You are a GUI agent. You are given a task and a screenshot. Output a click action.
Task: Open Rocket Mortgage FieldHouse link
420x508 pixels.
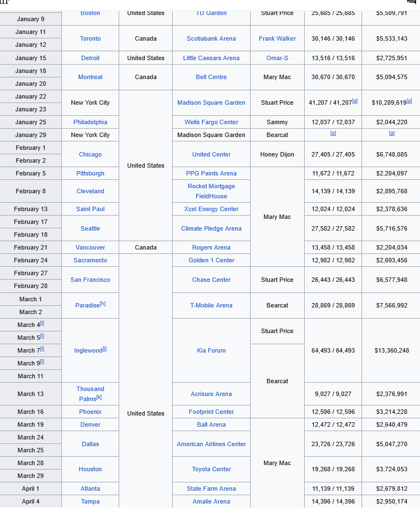click(211, 191)
